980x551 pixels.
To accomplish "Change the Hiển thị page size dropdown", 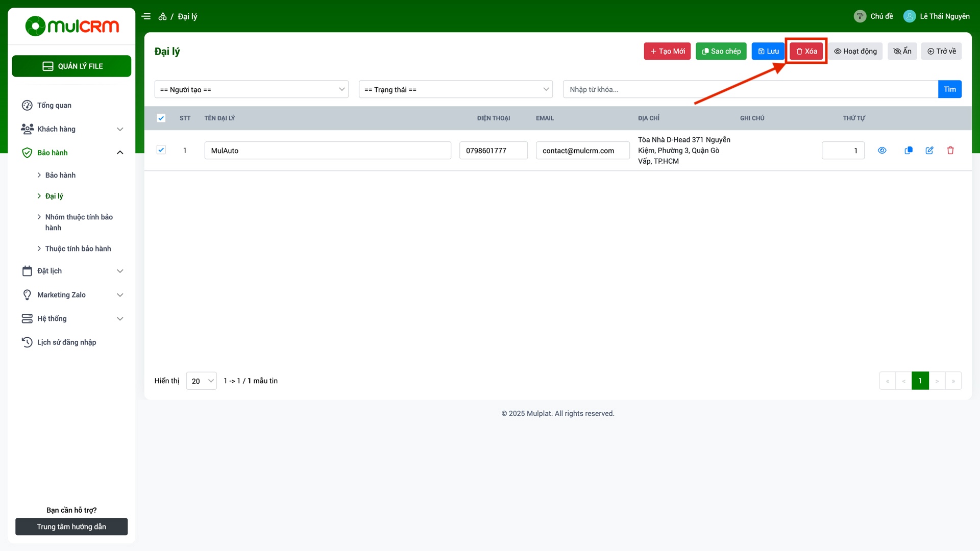I will tap(202, 381).
